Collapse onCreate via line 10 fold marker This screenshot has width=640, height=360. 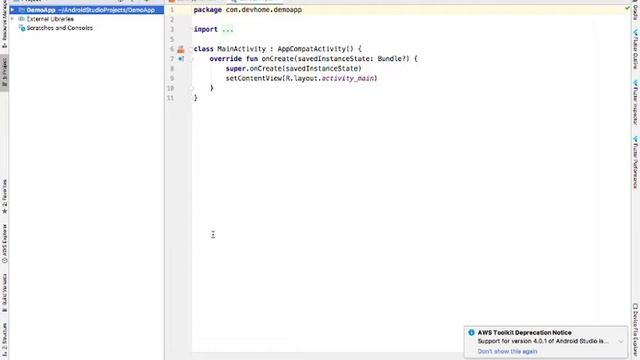click(x=191, y=88)
